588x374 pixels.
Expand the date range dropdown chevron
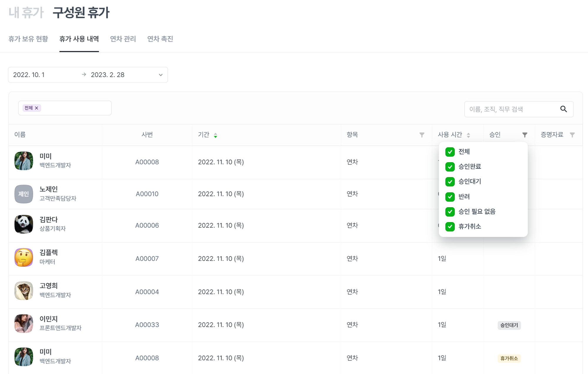pos(161,75)
